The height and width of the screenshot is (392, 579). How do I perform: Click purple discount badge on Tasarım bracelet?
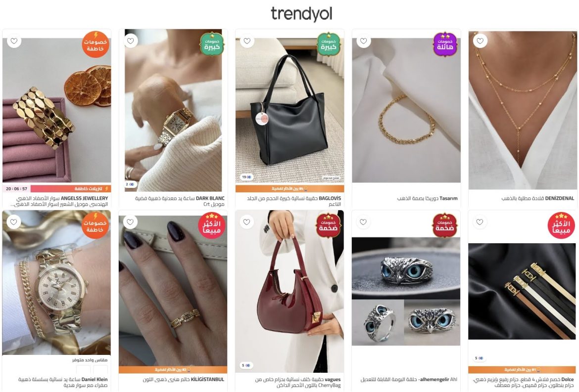click(445, 44)
